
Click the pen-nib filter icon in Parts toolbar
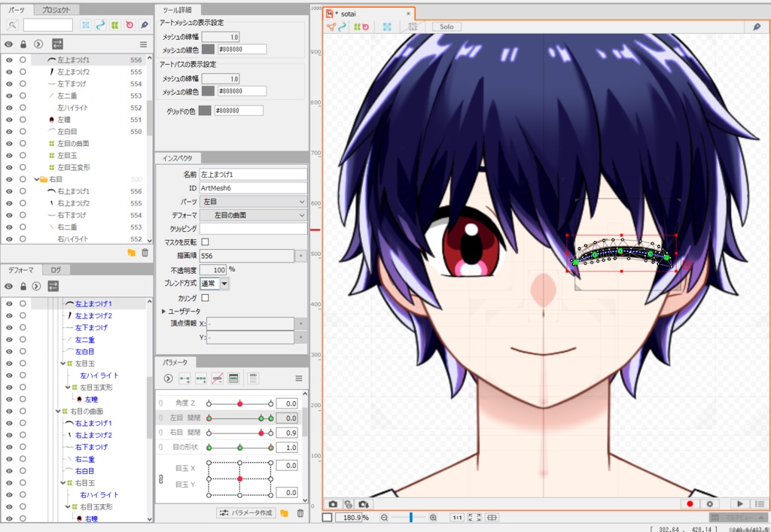145,25
